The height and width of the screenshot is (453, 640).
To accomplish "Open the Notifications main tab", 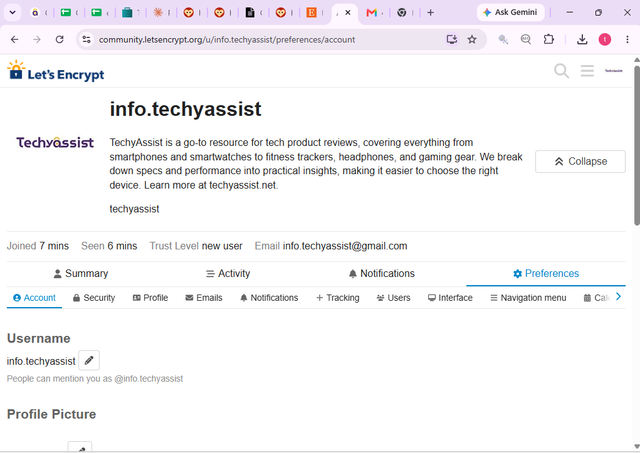I will (382, 273).
